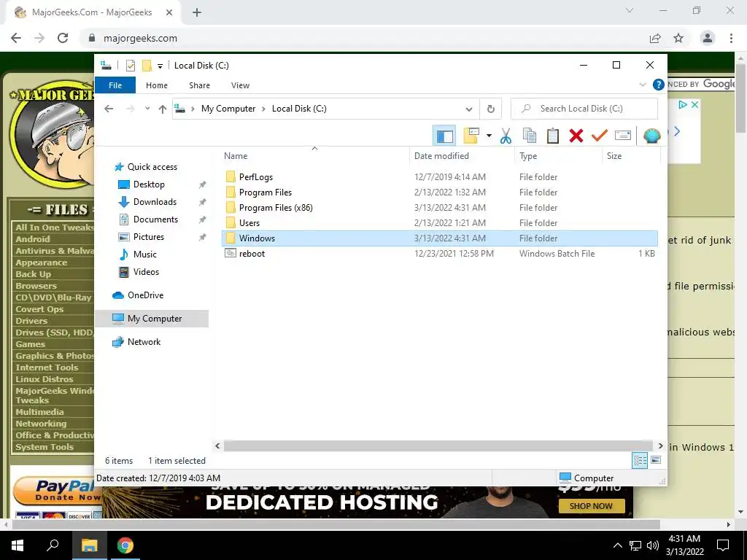Reload the MajorGeeks page in Chrome
747x560 pixels.
63,38
